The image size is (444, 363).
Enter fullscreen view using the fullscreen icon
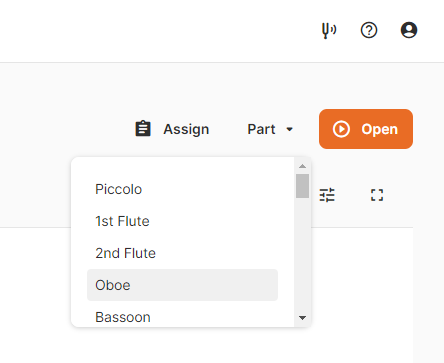click(377, 195)
